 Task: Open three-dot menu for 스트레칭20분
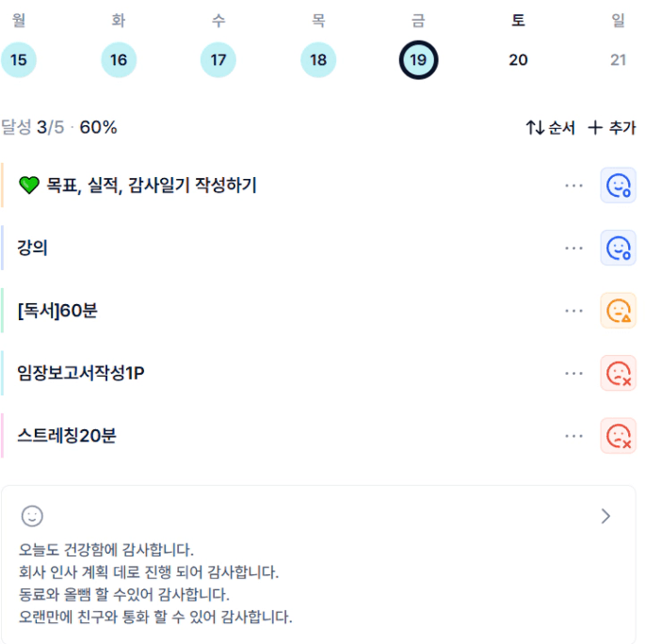574,436
